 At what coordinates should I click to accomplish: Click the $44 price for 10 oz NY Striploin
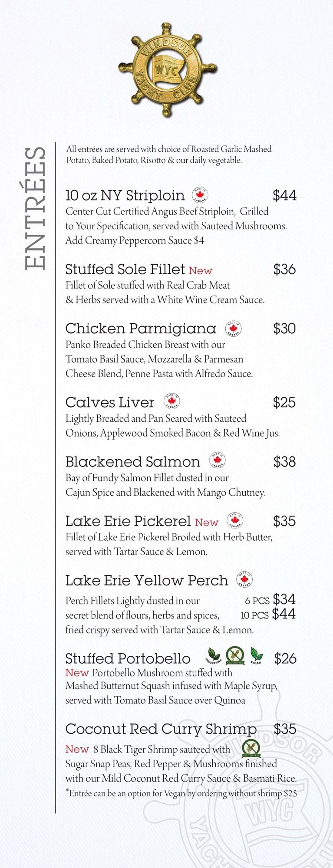[284, 195]
